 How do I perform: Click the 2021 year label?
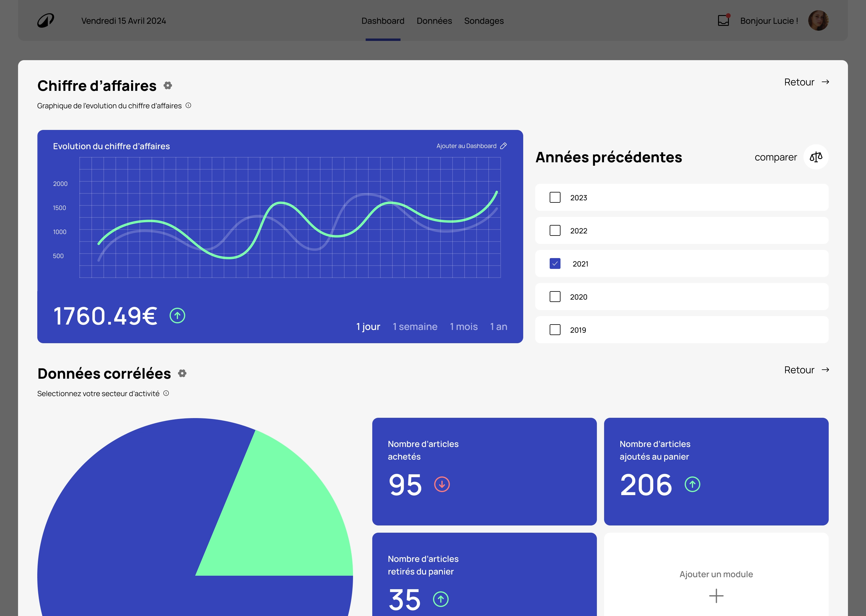tap(580, 263)
